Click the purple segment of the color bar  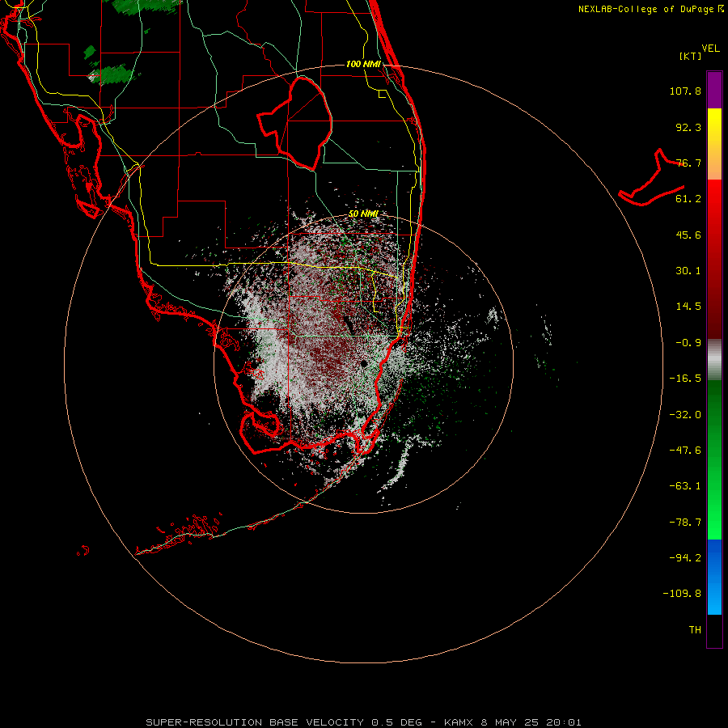click(714, 90)
